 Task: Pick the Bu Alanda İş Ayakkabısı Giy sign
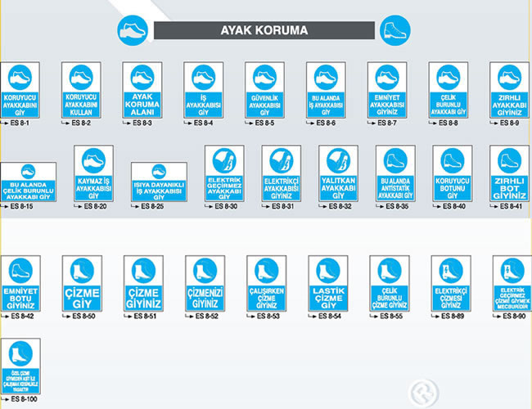(x=326, y=90)
